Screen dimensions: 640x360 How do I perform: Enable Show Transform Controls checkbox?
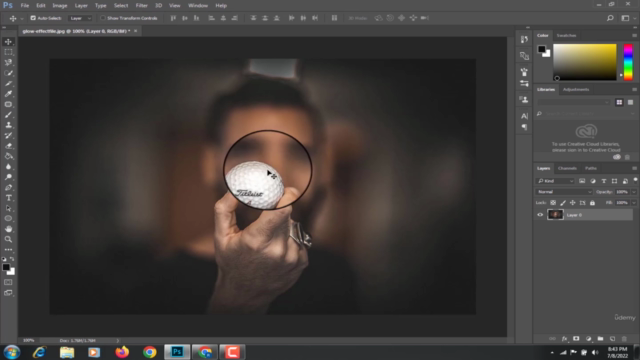pos(103,18)
